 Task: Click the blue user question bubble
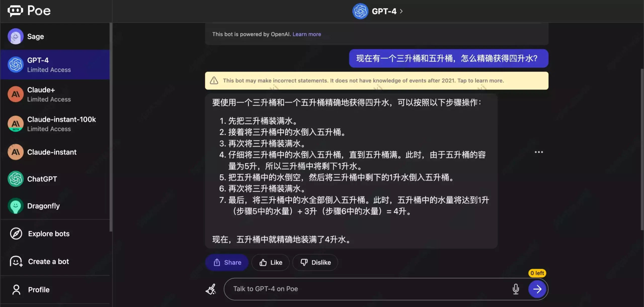(x=449, y=58)
